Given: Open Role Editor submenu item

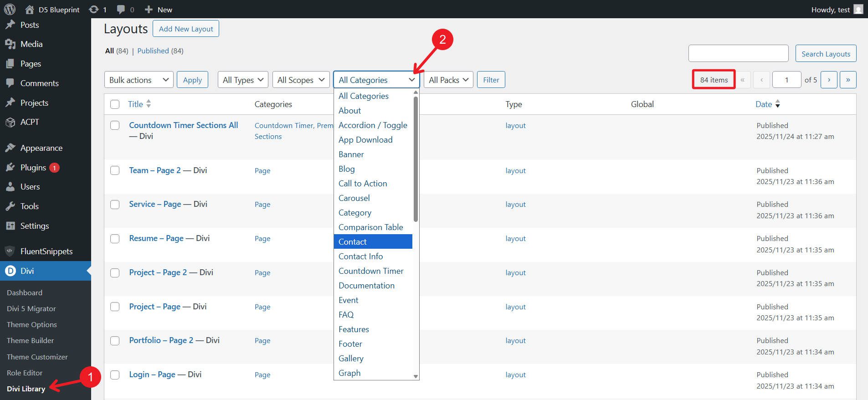Looking at the screenshot, I should 25,373.
